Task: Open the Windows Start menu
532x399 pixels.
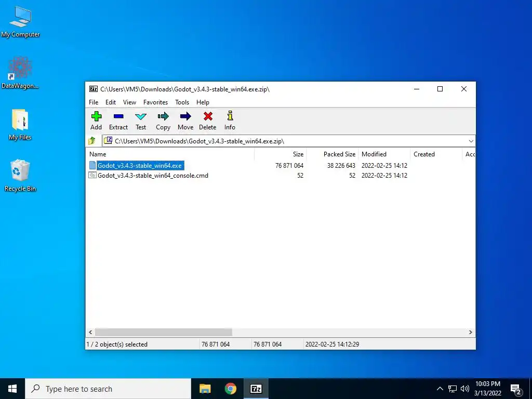Action: 12,389
